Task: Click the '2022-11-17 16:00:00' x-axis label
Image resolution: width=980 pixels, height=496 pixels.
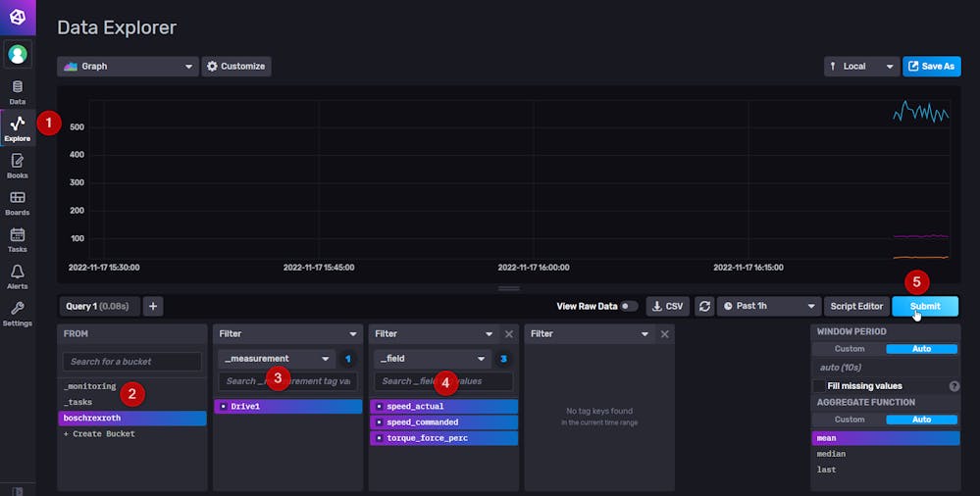Action: 533,268
